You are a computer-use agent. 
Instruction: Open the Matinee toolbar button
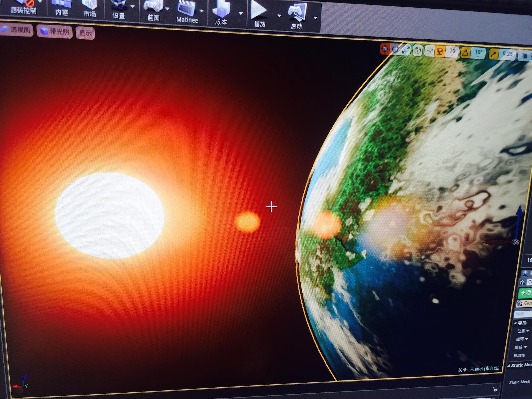pos(187,12)
